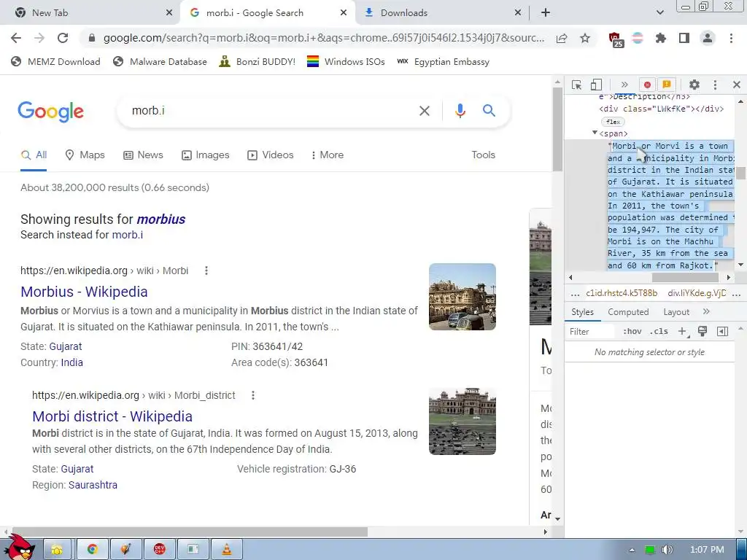Image resolution: width=747 pixels, height=560 pixels.
Task: Open a new browser tab with plus
Action: [546, 13]
